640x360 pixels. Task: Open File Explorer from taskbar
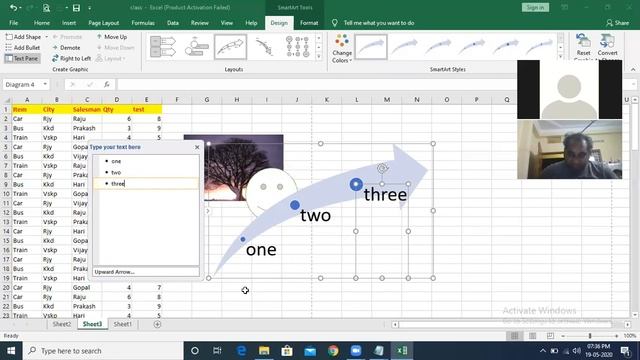pos(264,351)
